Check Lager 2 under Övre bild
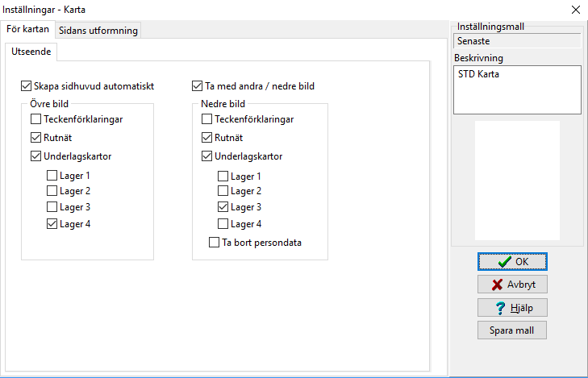This screenshot has height=378, width=588. click(52, 191)
